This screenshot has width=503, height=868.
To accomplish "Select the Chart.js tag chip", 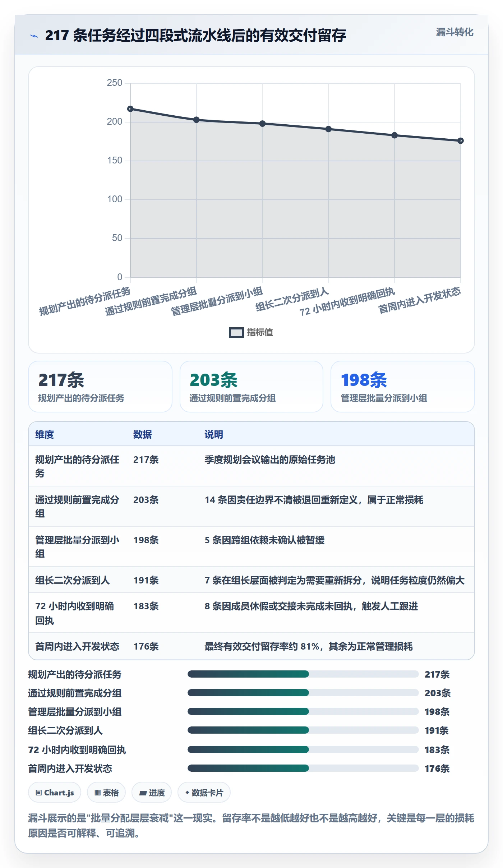I will [55, 793].
